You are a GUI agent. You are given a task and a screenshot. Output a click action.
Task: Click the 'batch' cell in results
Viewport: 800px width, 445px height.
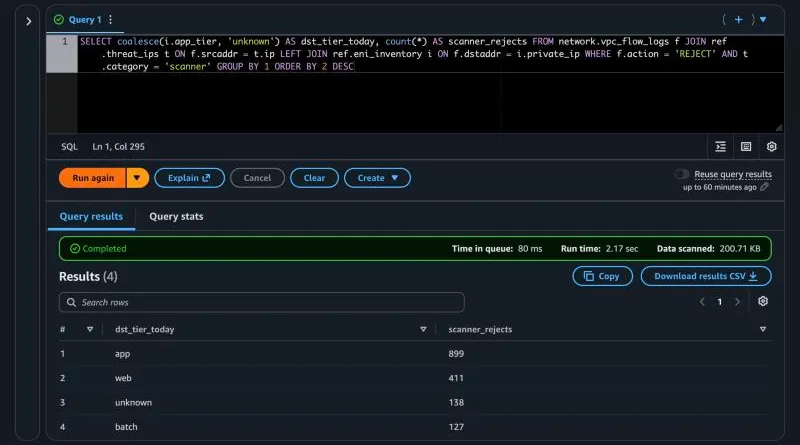tap(126, 427)
